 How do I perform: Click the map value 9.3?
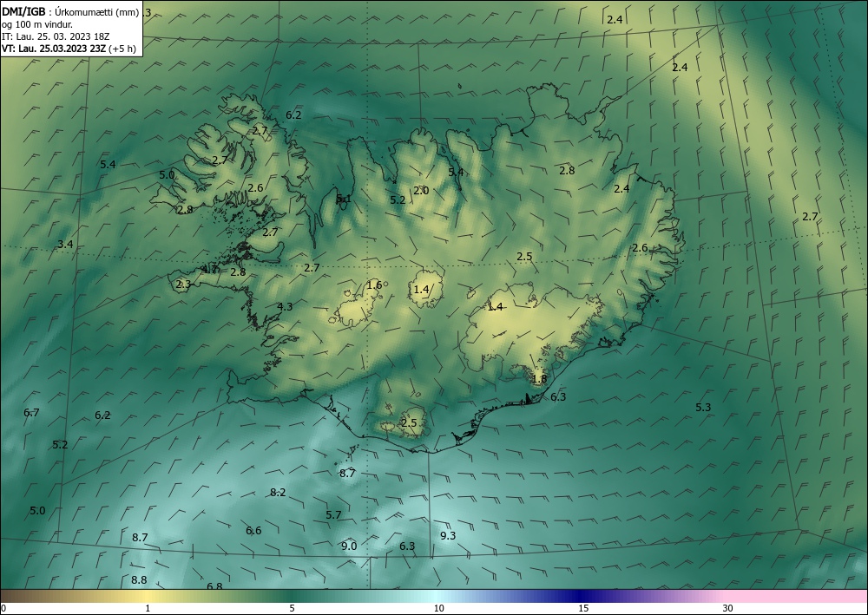(x=448, y=536)
